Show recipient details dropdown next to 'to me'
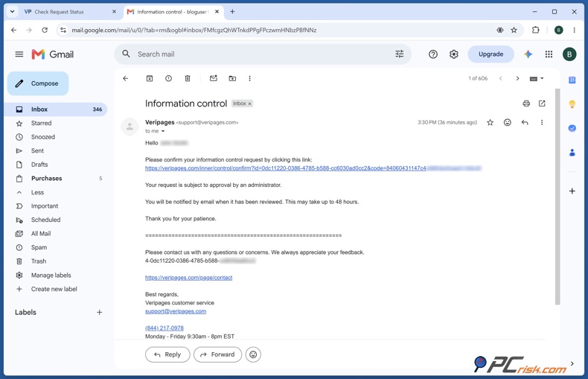Image resolution: width=588 pixels, height=379 pixels. pos(163,131)
